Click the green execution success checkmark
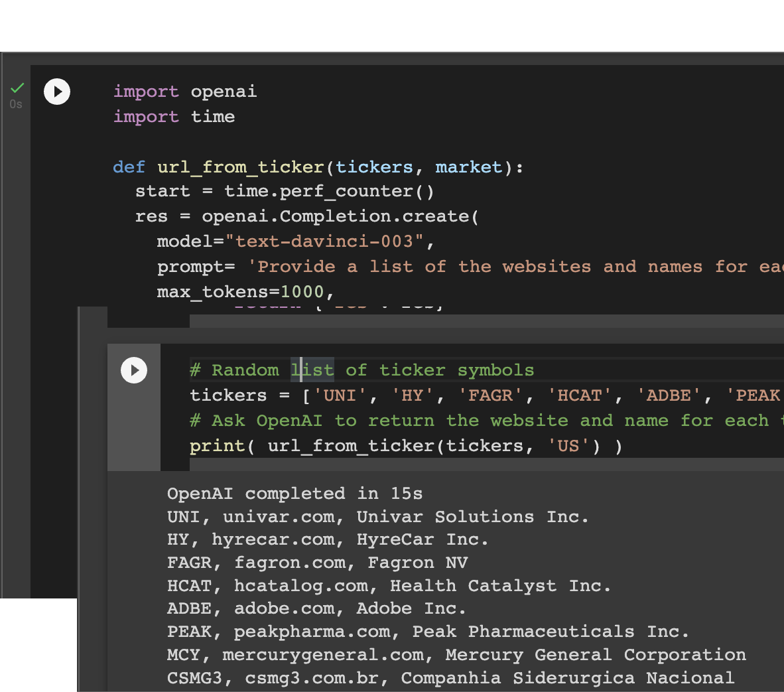 [x=17, y=88]
